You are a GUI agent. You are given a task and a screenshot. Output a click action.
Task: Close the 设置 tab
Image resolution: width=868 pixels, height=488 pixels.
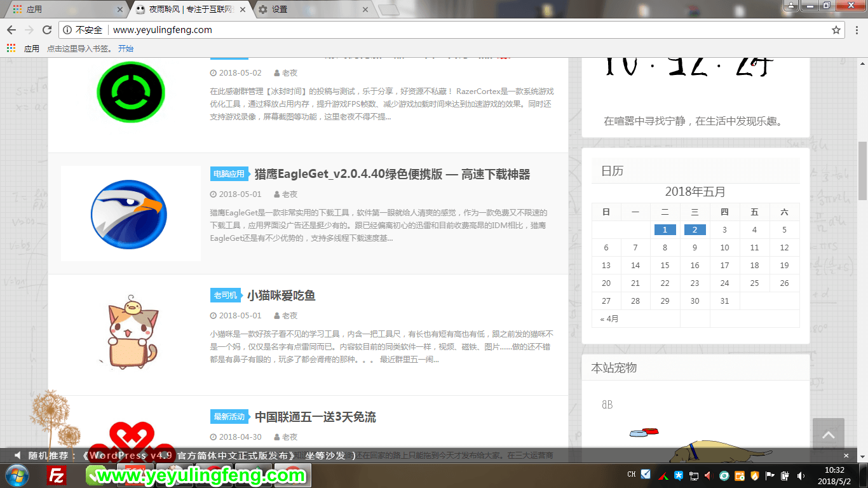tap(365, 10)
